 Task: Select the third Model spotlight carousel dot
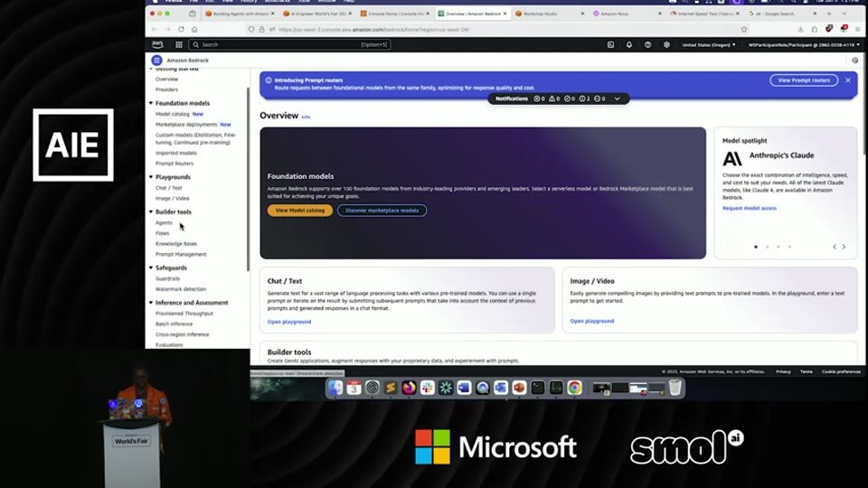coord(778,247)
